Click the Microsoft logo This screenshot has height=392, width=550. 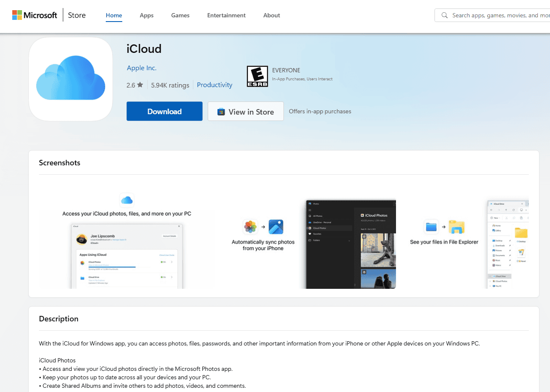click(35, 15)
